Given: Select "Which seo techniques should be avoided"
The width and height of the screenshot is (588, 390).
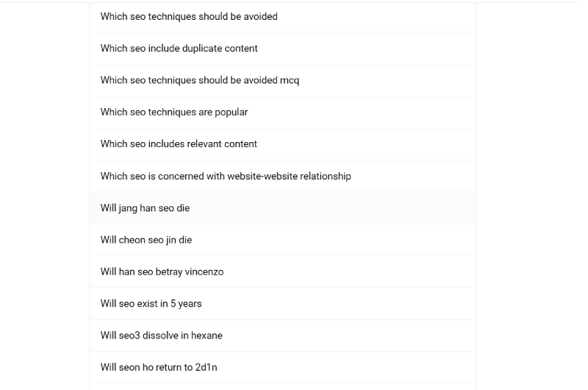Looking at the screenshot, I should tap(283, 16).
